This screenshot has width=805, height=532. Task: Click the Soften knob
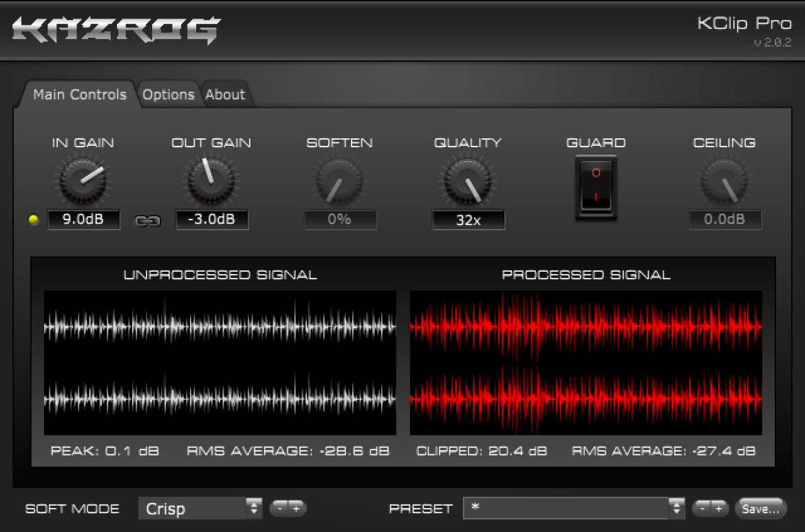tap(339, 181)
